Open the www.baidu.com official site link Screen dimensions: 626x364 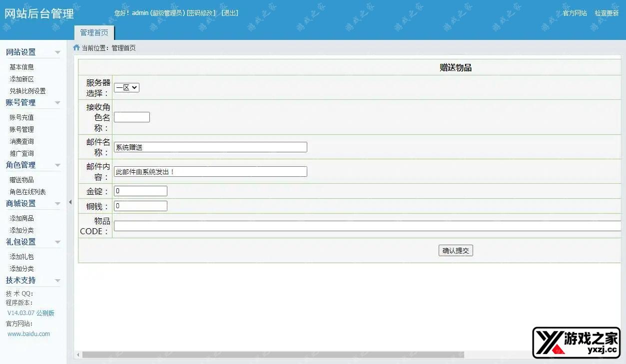(30, 334)
